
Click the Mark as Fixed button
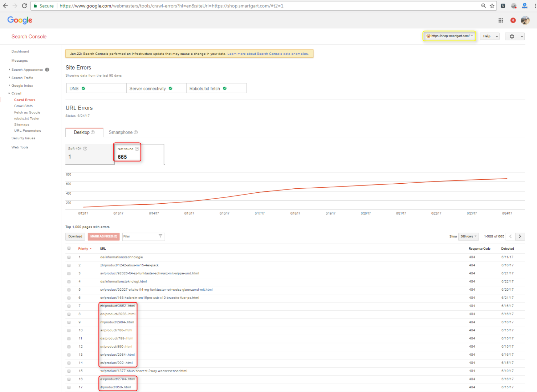pos(103,236)
